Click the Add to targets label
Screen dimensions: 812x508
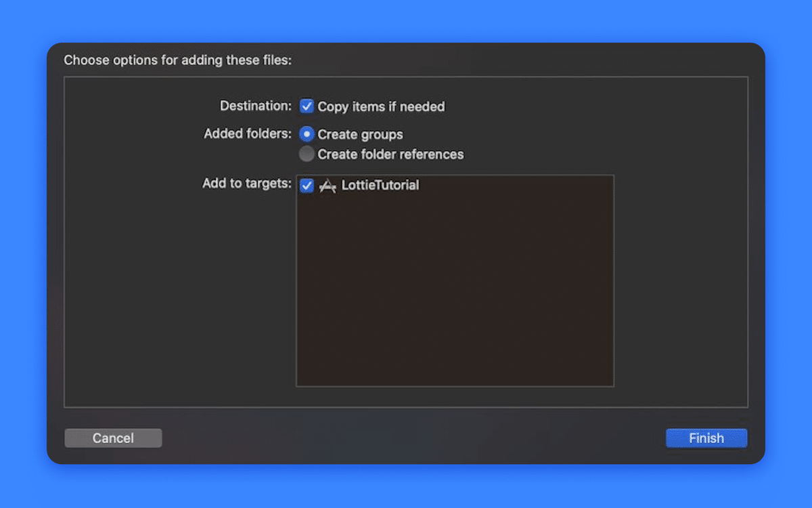pyautogui.click(x=247, y=183)
